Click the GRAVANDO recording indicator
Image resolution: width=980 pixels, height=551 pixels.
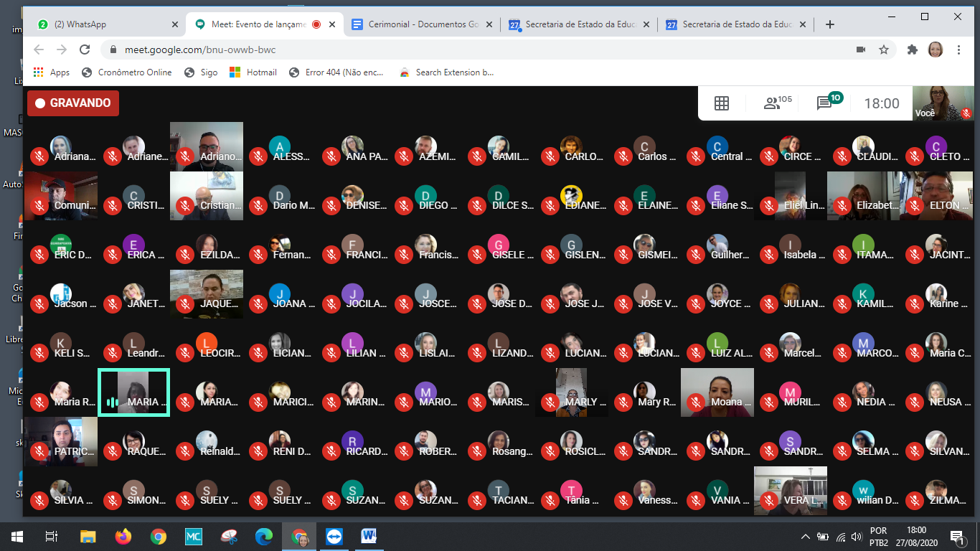click(73, 103)
